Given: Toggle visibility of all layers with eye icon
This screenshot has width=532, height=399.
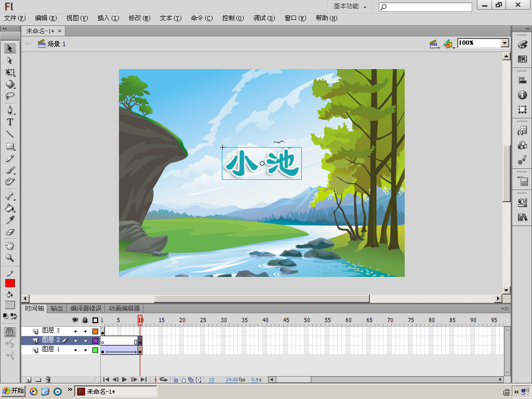Looking at the screenshot, I should pos(75,320).
